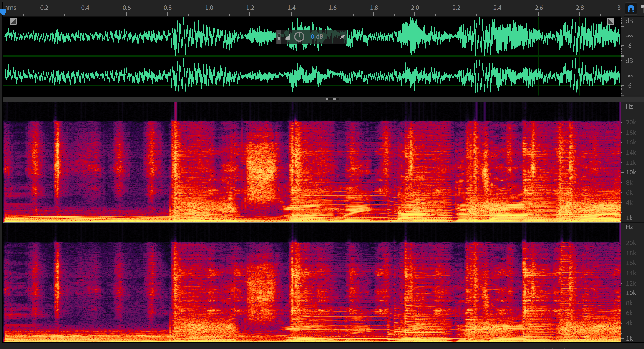Click the HUD gain knob
644x349 pixels.
coord(299,37)
